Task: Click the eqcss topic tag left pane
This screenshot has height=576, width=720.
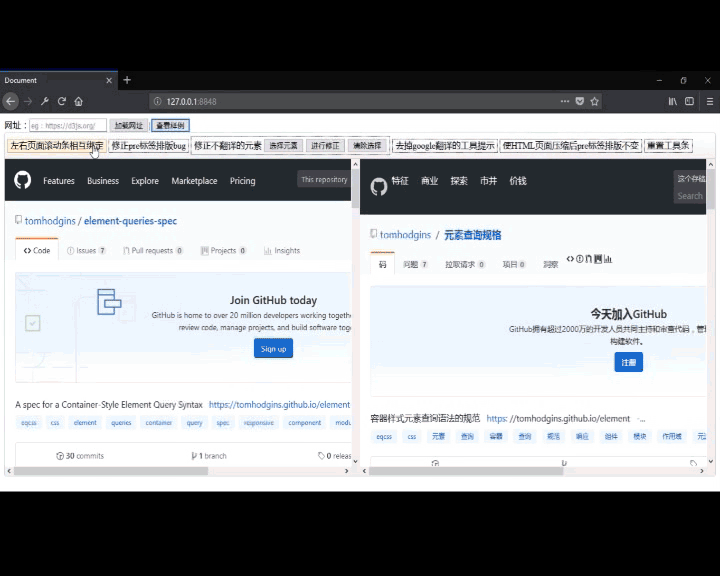Action: (28, 423)
